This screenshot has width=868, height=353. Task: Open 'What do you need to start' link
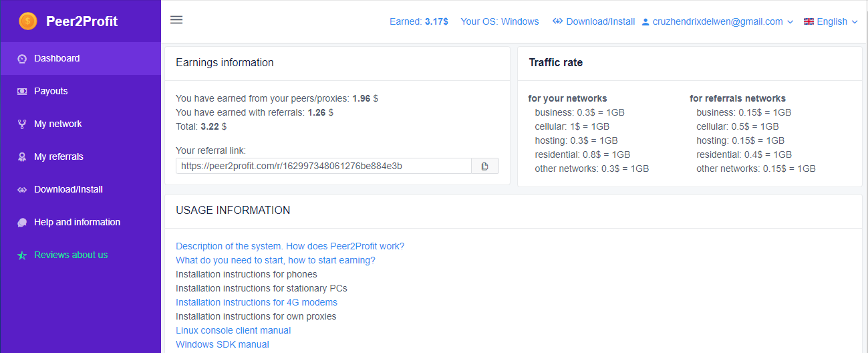pos(275,260)
